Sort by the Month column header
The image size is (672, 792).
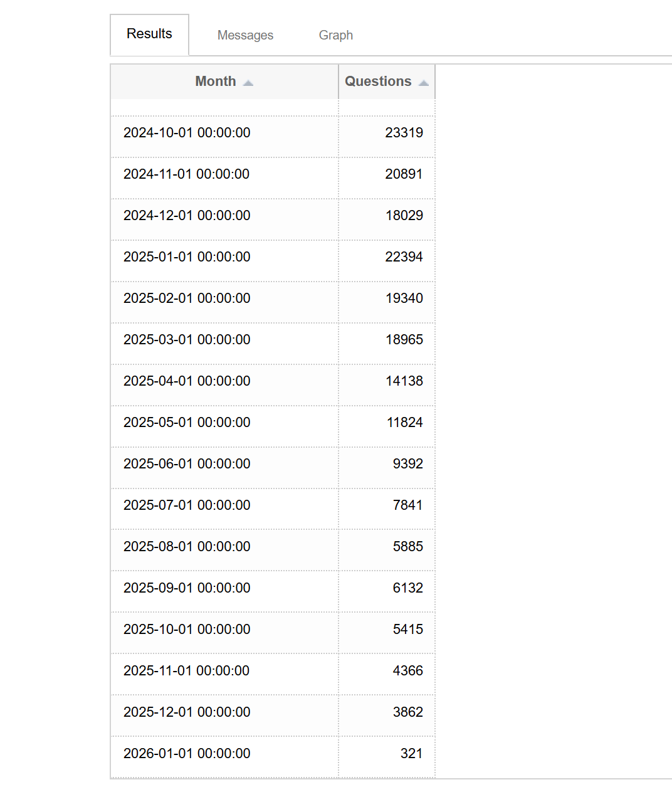[216, 82]
